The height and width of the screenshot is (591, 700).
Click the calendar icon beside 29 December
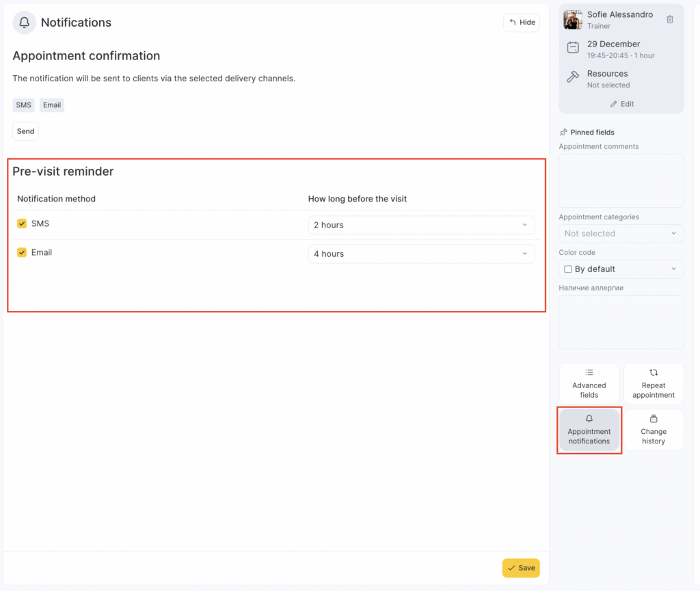point(573,48)
